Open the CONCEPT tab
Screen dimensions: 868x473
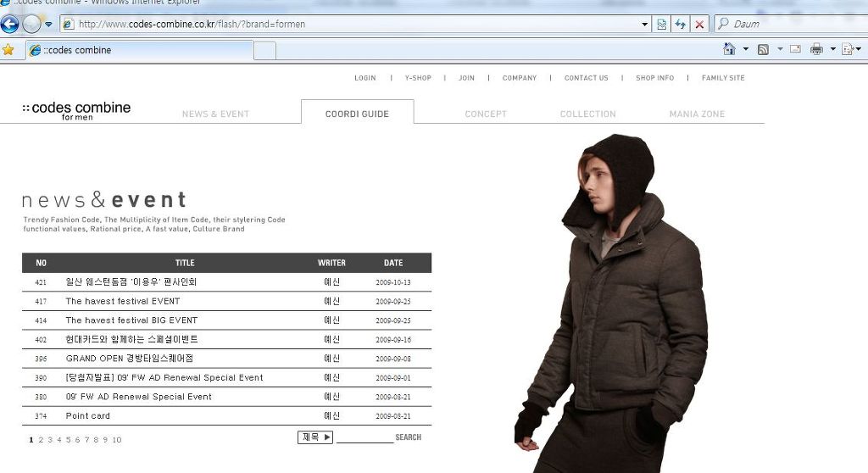(x=486, y=114)
